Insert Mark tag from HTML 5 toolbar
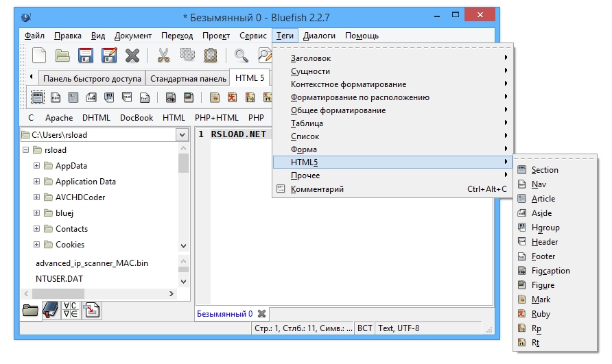This screenshot has height=364, width=612. coord(214,97)
